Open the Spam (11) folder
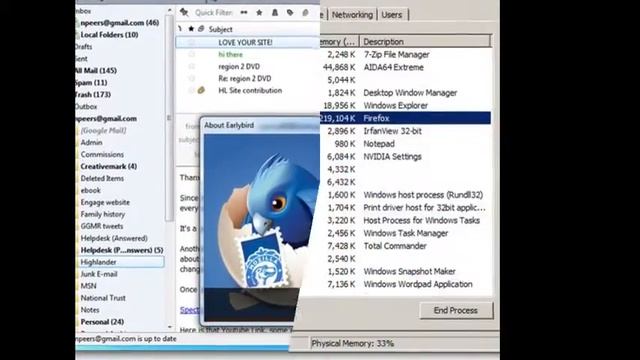 click(x=91, y=82)
